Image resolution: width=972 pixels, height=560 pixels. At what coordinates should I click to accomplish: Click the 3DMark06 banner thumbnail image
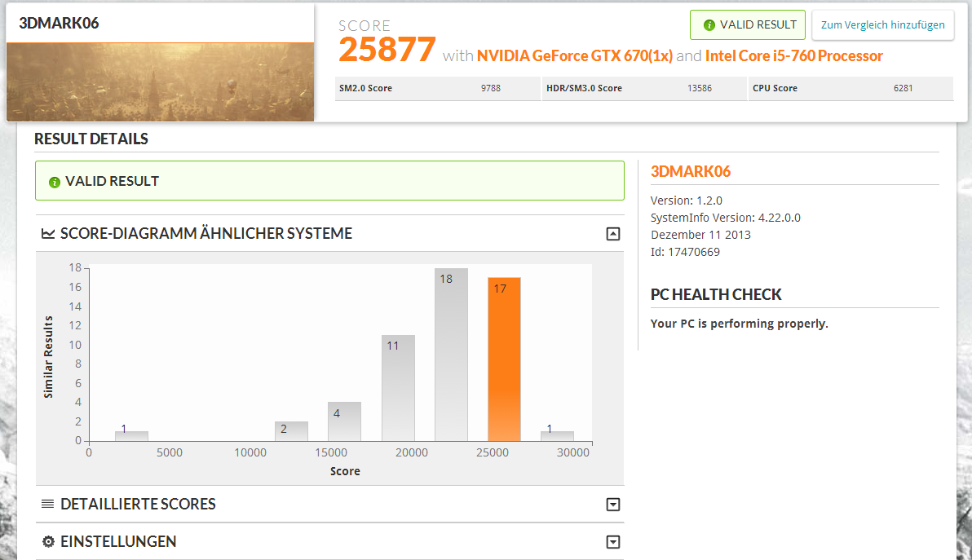160,82
